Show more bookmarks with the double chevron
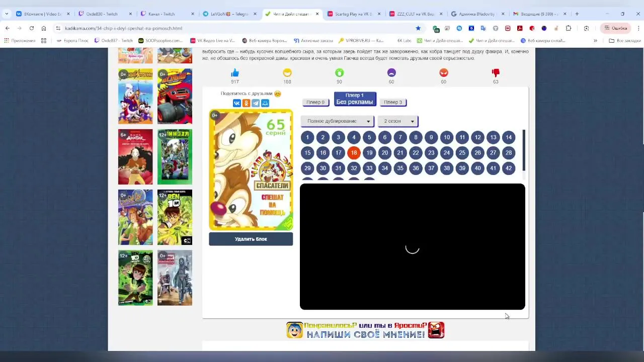Viewport: 644px width, 362px height. [x=595, y=41]
